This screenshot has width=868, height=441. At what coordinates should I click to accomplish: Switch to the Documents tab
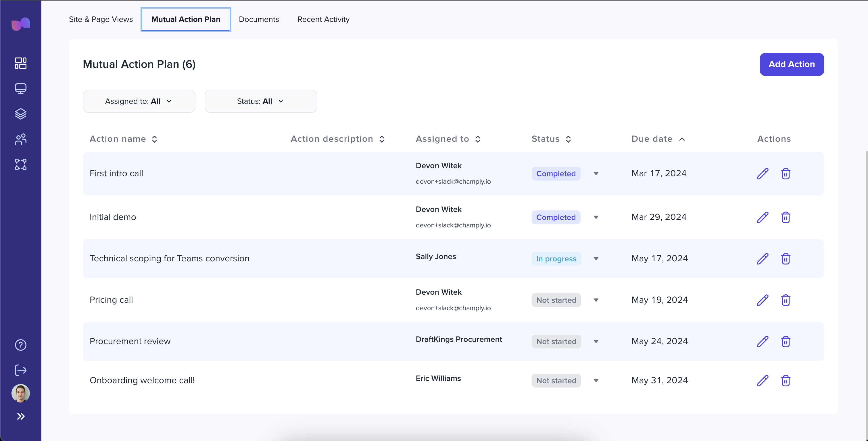[x=259, y=19]
